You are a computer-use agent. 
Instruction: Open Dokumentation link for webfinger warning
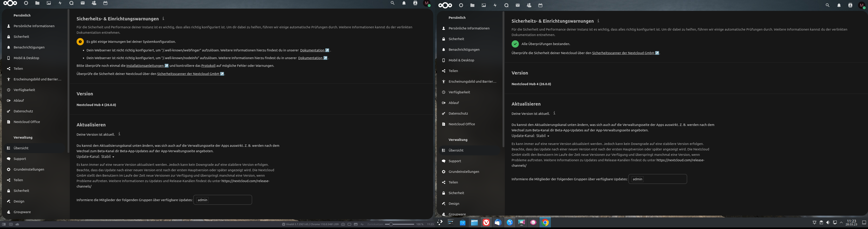coord(315,50)
